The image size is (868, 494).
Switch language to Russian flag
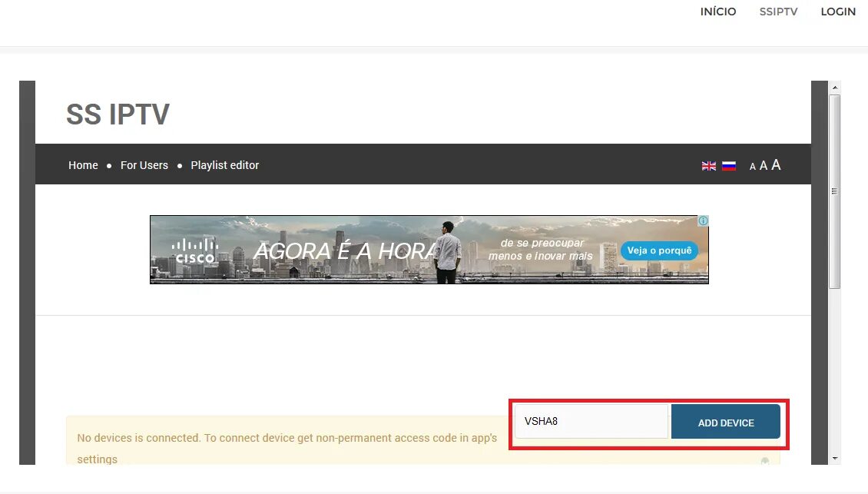[728, 166]
